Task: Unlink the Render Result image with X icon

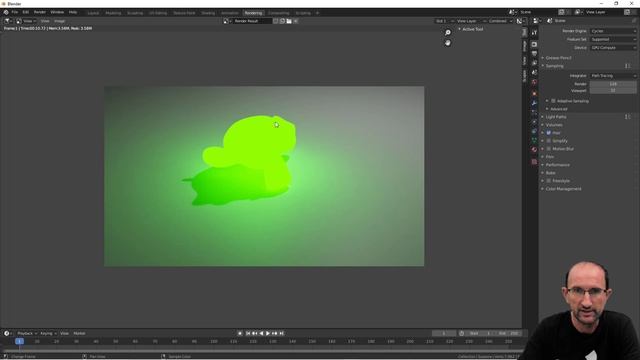Action: tap(296, 21)
